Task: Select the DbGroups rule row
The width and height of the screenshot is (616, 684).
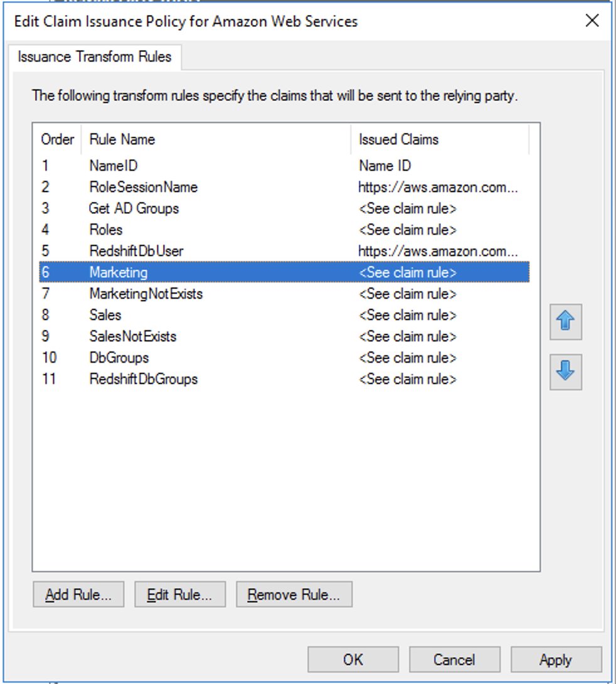Action: pos(284,358)
